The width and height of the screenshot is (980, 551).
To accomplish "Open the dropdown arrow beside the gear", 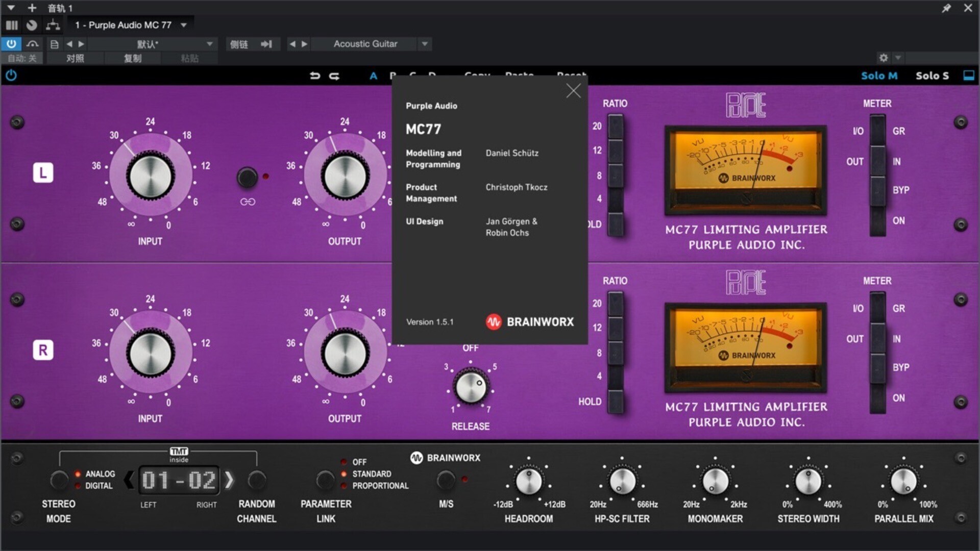I will [x=898, y=58].
